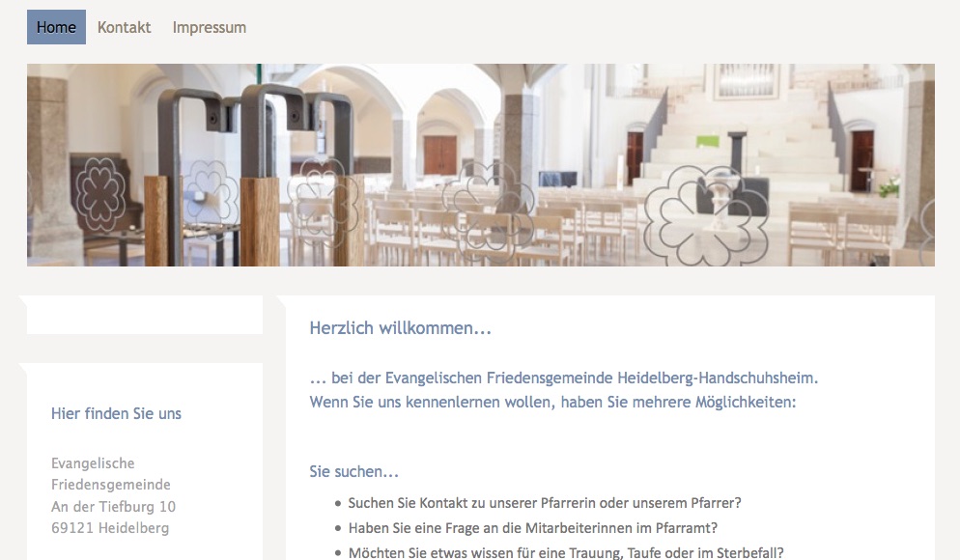
Task: Click the empty sidebar box above address
Action: coord(145,315)
